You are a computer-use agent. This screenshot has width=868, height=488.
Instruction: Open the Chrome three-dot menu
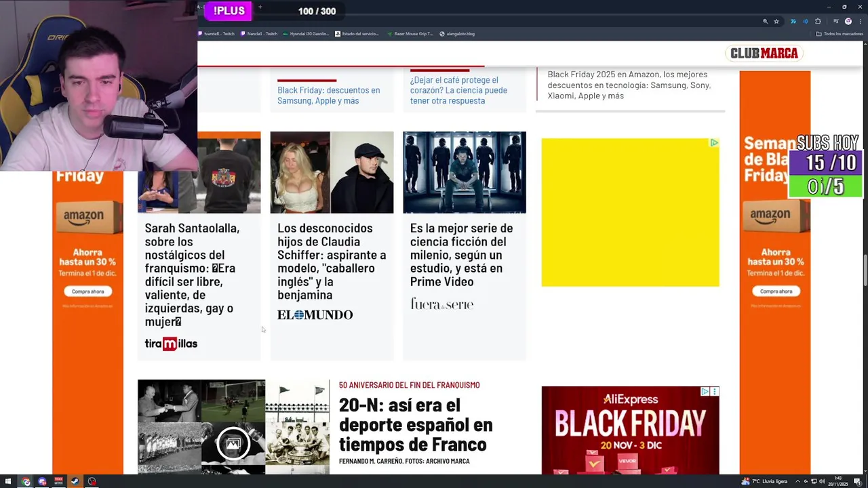(859, 22)
